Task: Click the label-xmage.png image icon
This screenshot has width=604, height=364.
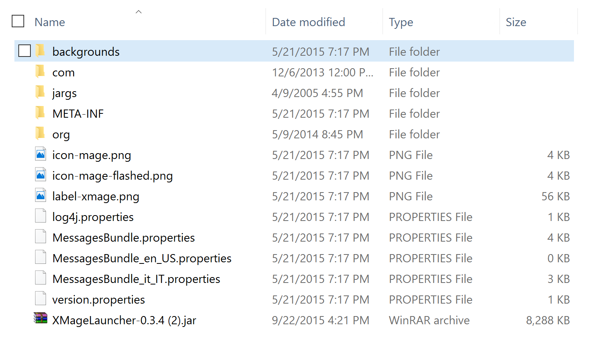Action: click(x=41, y=195)
